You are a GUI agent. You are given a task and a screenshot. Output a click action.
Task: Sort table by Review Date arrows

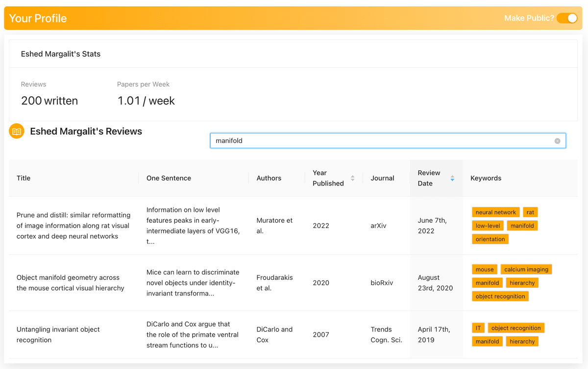[x=452, y=178]
